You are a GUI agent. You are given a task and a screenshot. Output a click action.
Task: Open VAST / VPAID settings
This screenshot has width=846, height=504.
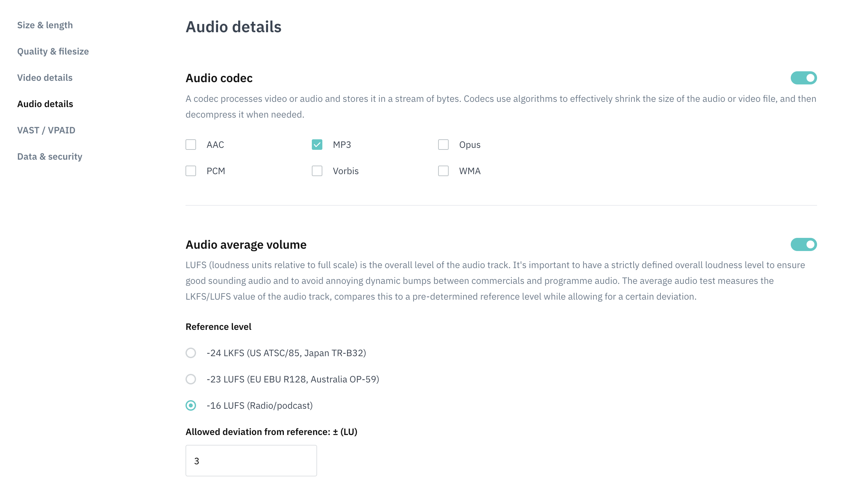coord(46,130)
